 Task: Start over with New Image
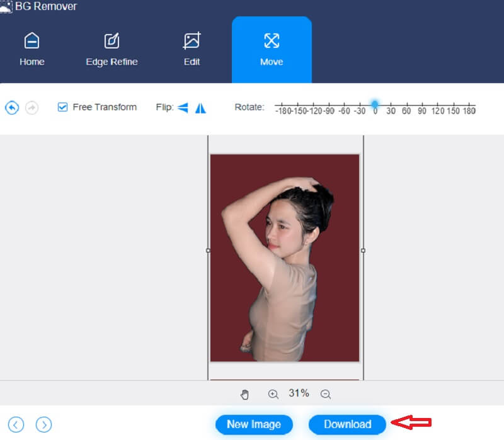pos(254,424)
